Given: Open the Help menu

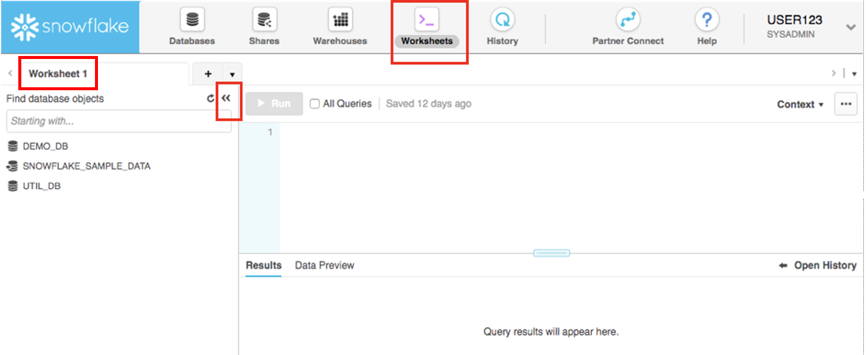Looking at the screenshot, I should pos(706,27).
